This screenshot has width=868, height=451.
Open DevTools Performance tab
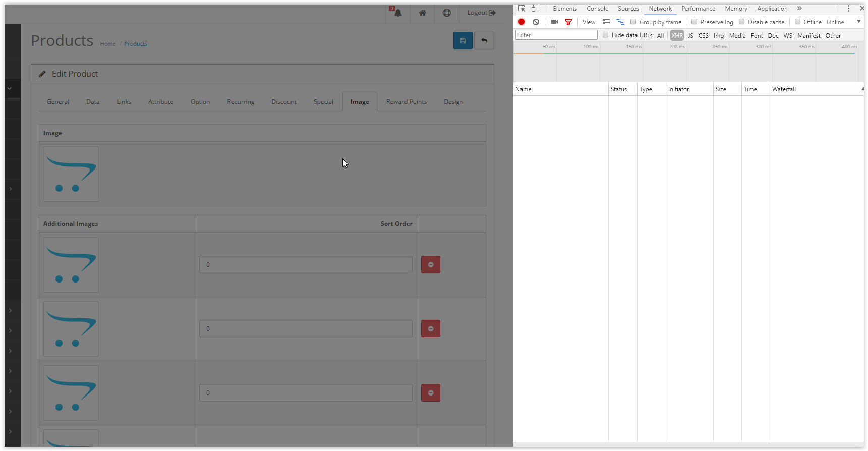pyautogui.click(x=698, y=9)
